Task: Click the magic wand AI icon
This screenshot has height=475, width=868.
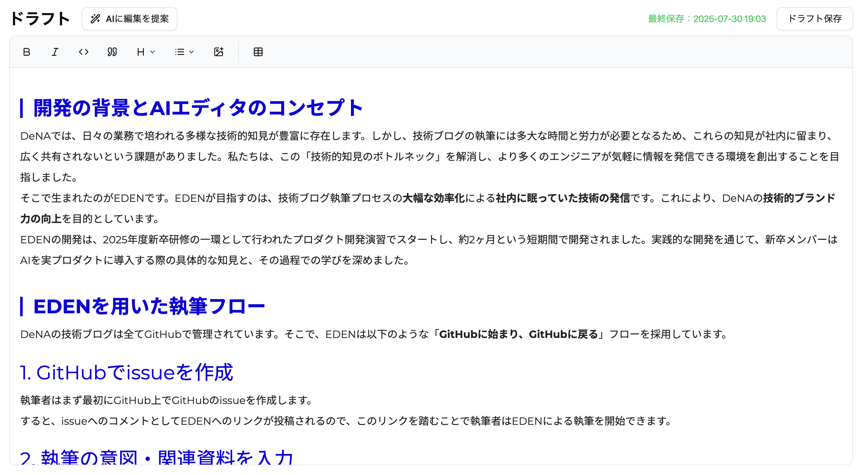Action: point(95,19)
